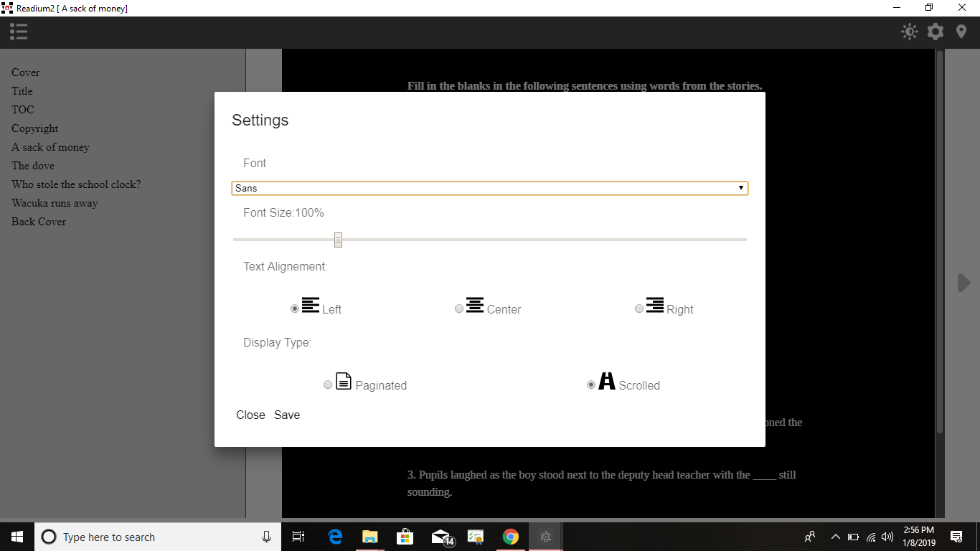Open the People tray icon
The image size is (980, 551).
pyautogui.click(x=810, y=537)
